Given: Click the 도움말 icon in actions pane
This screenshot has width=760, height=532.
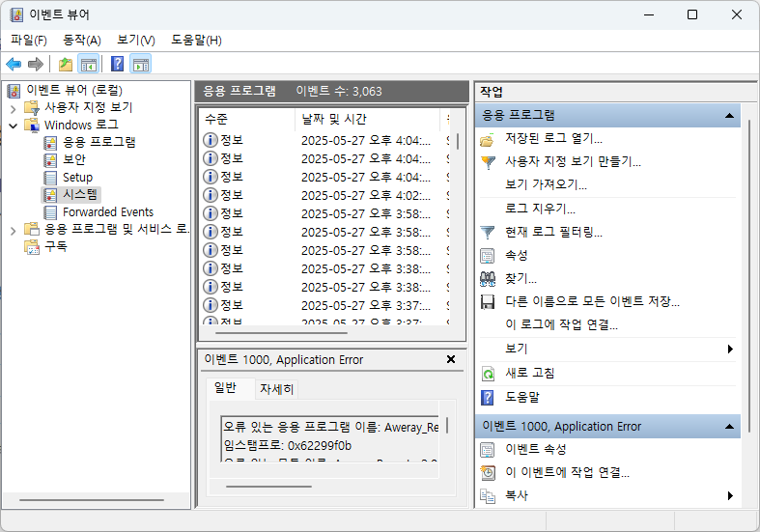Looking at the screenshot, I should pyautogui.click(x=487, y=398).
